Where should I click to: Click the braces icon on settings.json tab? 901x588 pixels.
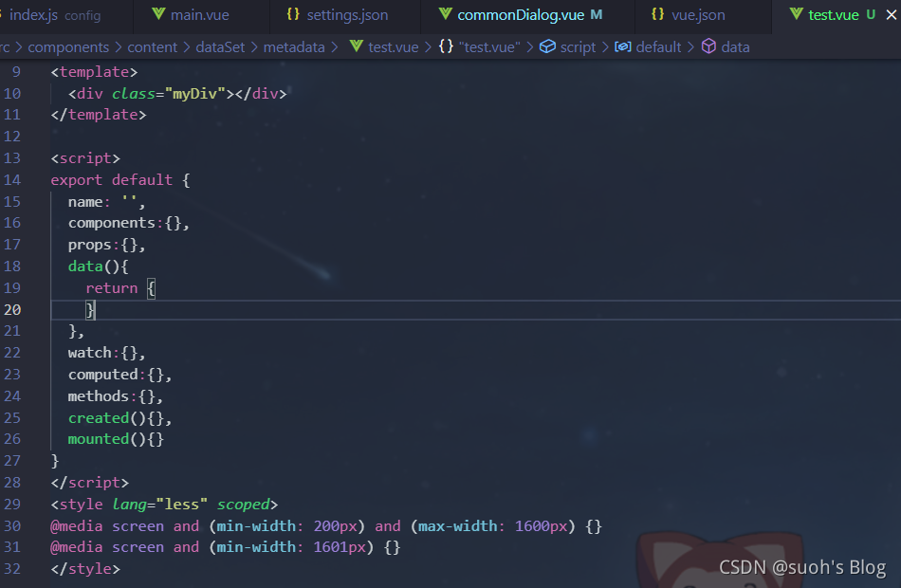pyautogui.click(x=293, y=14)
